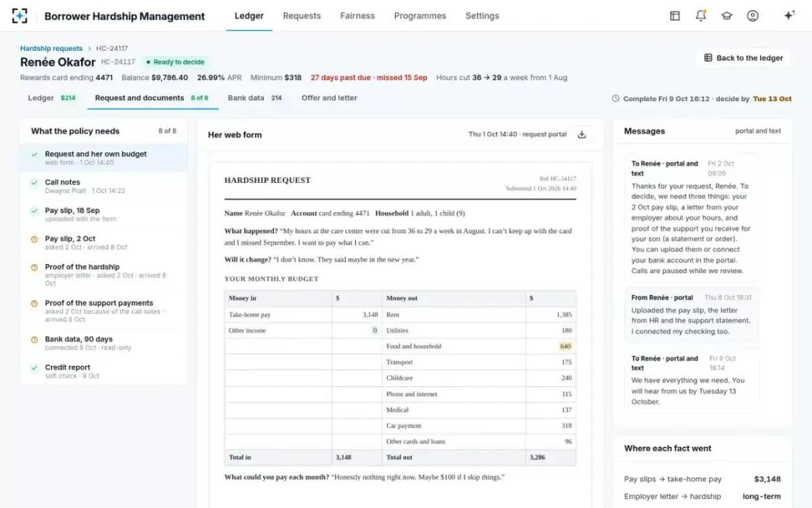
Task: Select Request and her own budget item
Action: point(104,157)
